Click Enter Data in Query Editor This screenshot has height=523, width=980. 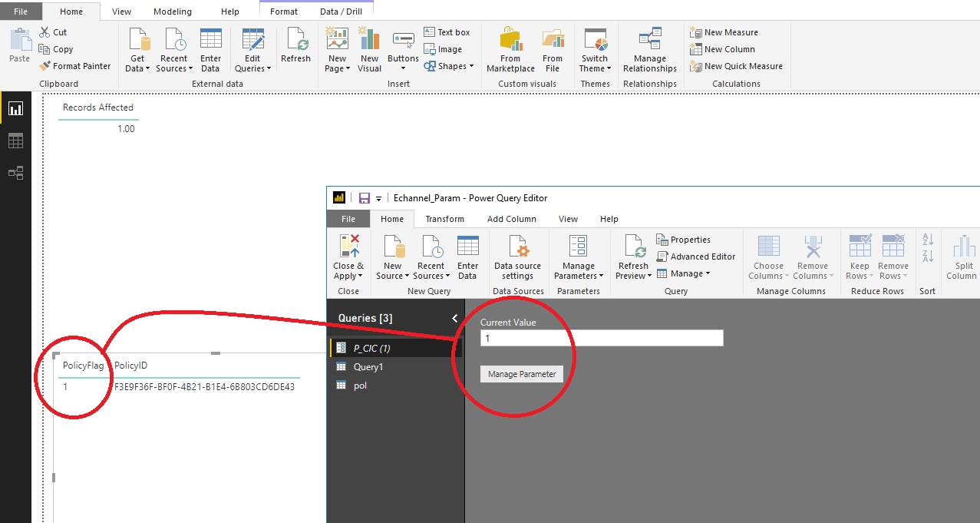click(467, 258)
